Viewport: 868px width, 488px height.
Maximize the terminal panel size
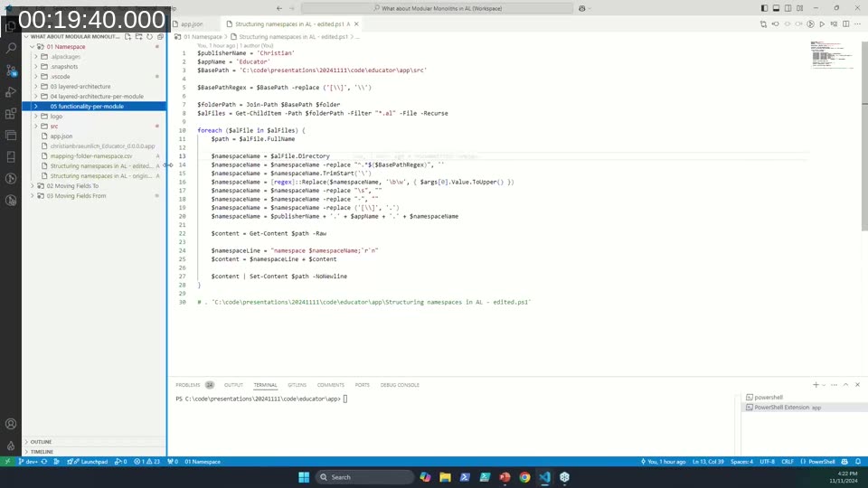846,385
